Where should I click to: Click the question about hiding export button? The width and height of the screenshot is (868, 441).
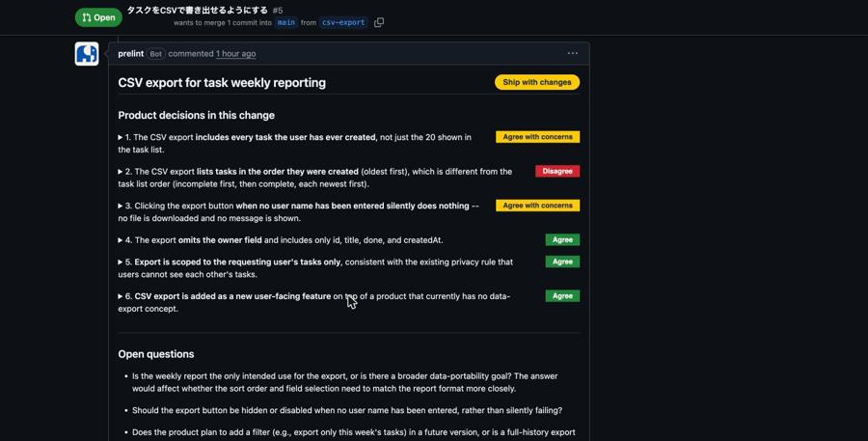347,410
